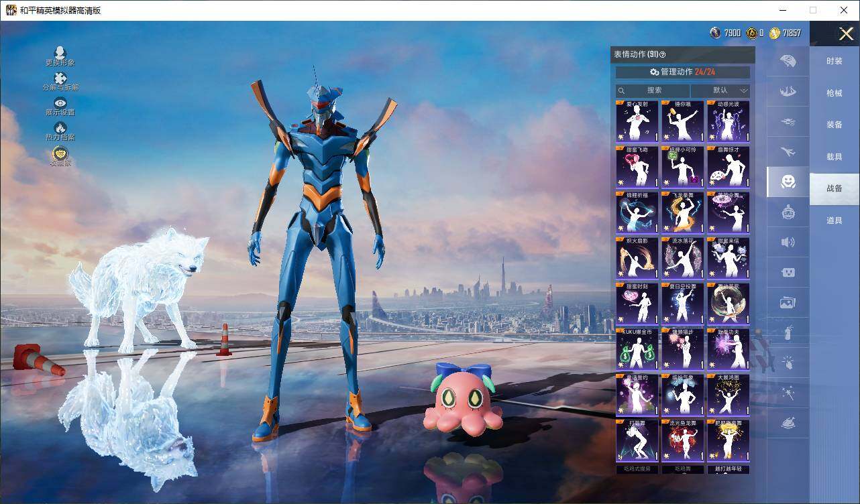Select the 飞龙拳舞 emote thumbnail
This screenshot has height=504, width=860.
click(683, 212)
